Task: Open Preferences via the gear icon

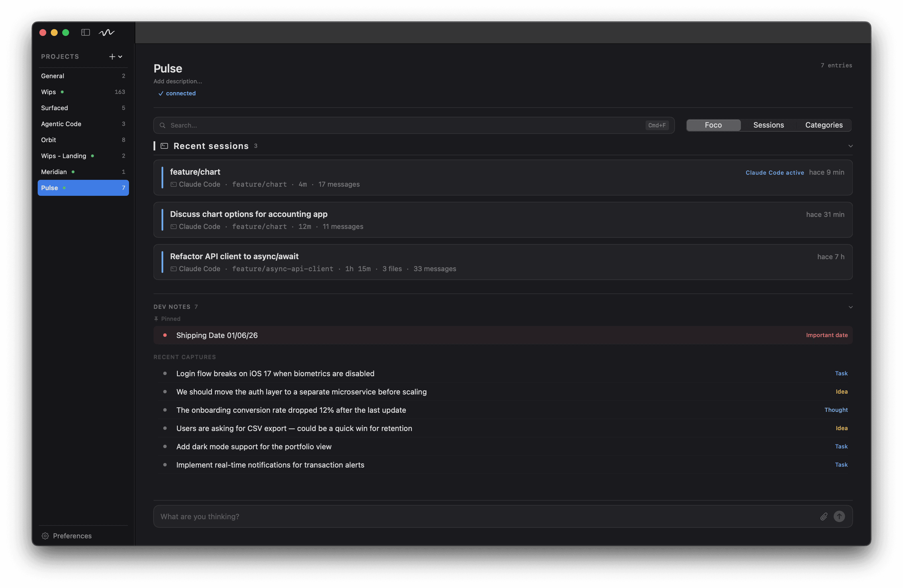Action: tap(45, 536)
